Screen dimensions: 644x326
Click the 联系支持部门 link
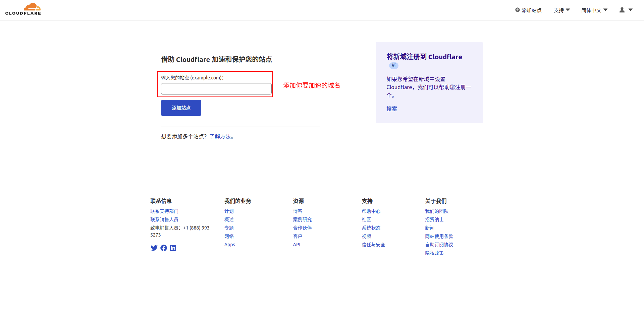point(164,211)
